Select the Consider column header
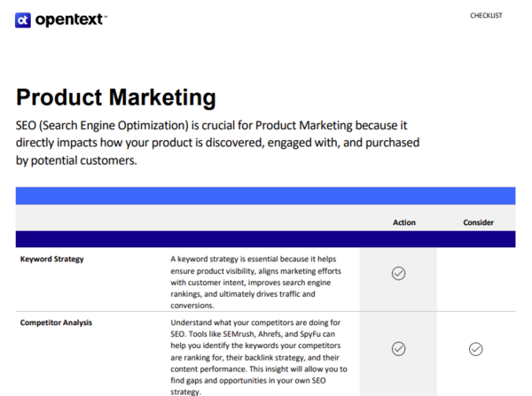The height and width of the screenshot is (396, 532). tap(478, 222)
